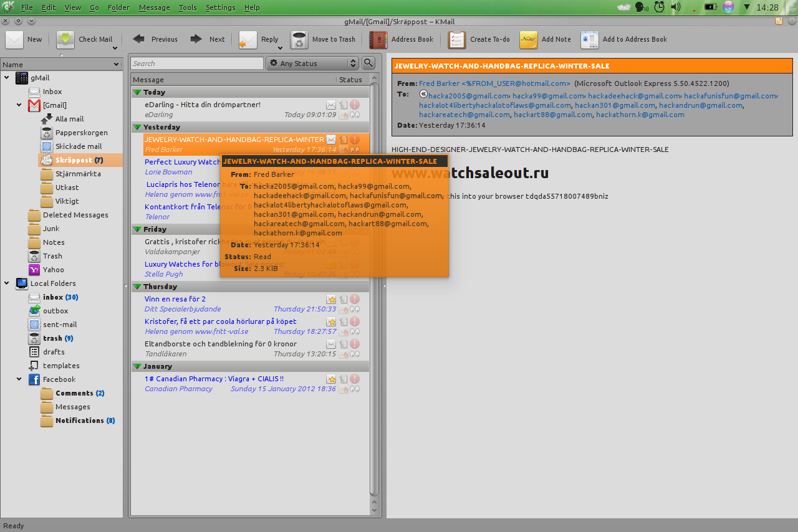Collapse the Local Folders tree node
The image size is (798, 532).
pos(7,283)
